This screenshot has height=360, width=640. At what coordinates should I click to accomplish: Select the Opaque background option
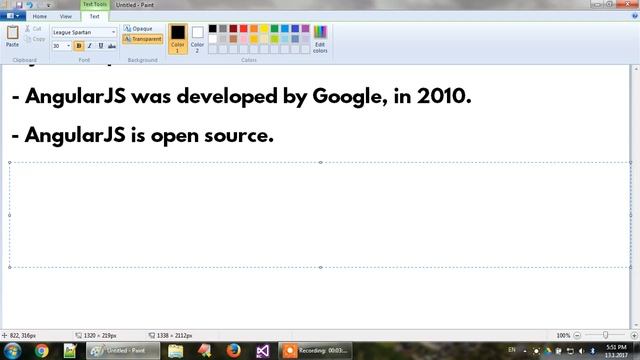[x=138, y=29]
